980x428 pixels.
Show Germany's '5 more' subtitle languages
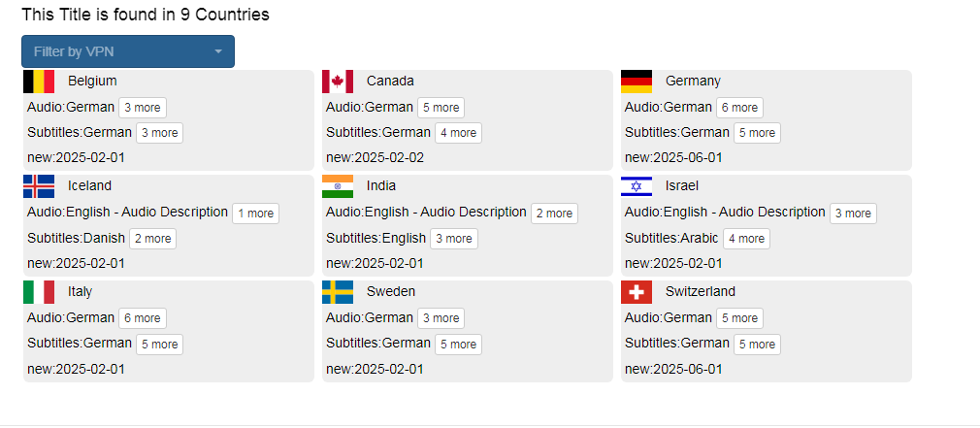pos(757,133)
